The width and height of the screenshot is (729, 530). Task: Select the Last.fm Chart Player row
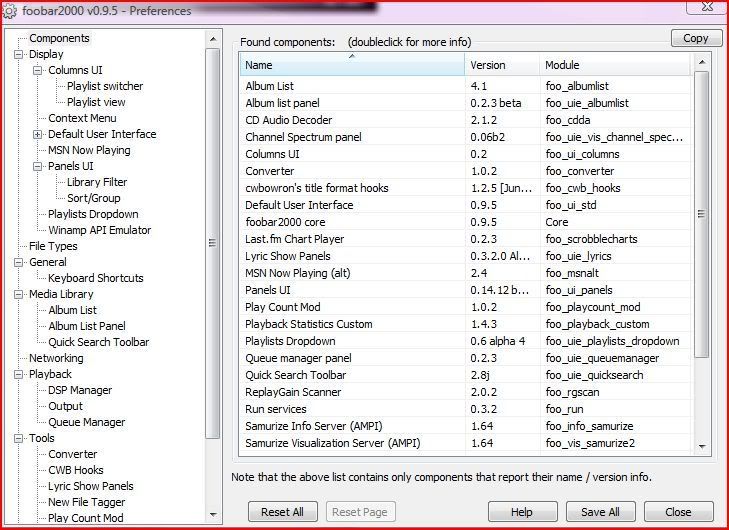[465, 239]
